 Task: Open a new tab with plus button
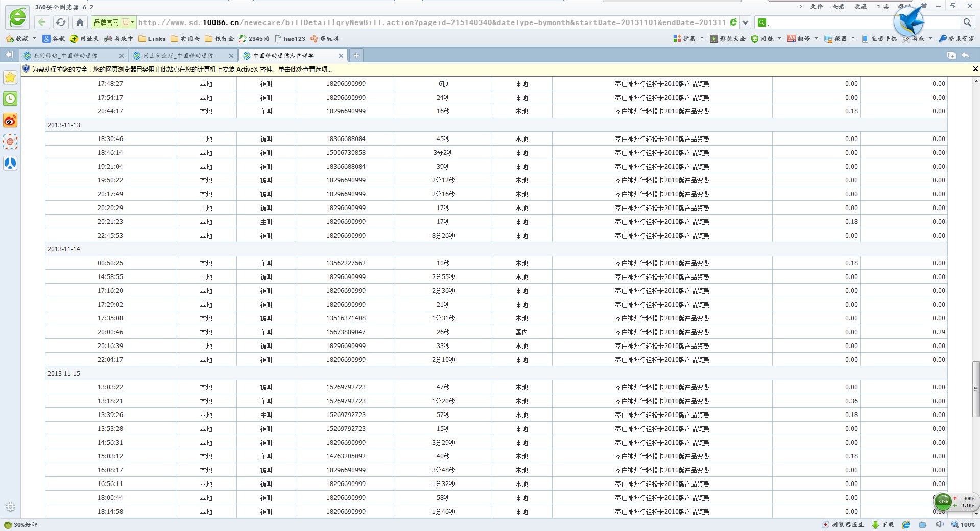coord(356,55)
